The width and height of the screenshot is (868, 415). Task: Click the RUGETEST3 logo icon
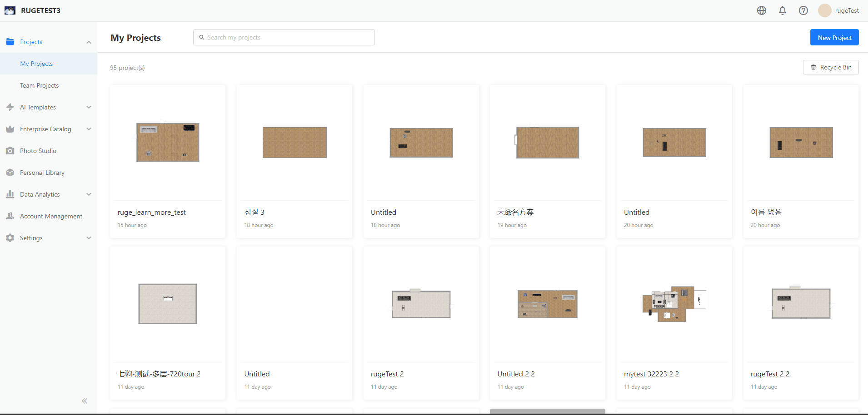[x=10, y=10]
